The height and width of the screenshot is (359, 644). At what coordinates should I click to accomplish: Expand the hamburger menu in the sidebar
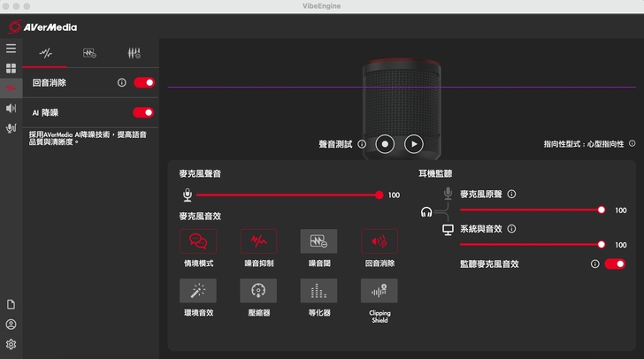(11, 49)
